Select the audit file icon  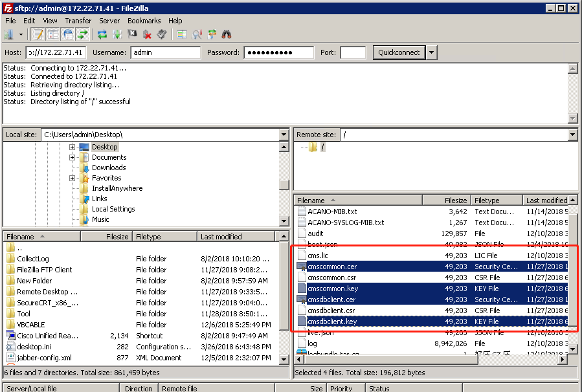(x=302, y=234)
